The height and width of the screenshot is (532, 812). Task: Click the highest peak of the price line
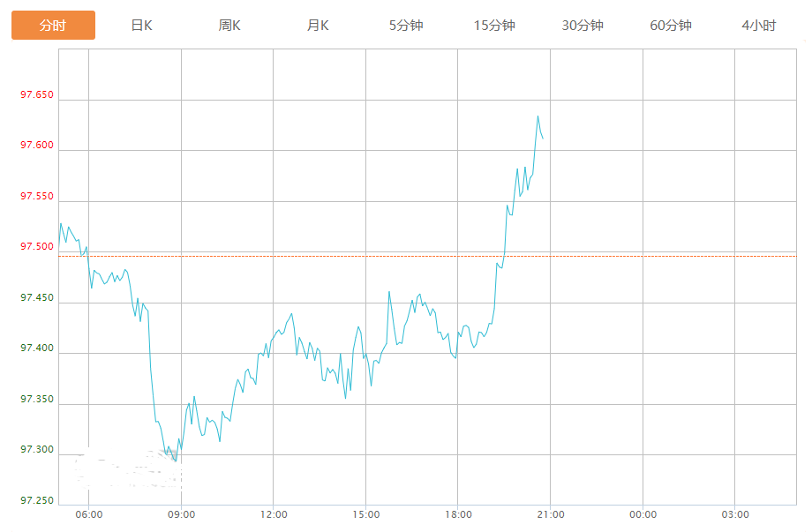[538, 116]
